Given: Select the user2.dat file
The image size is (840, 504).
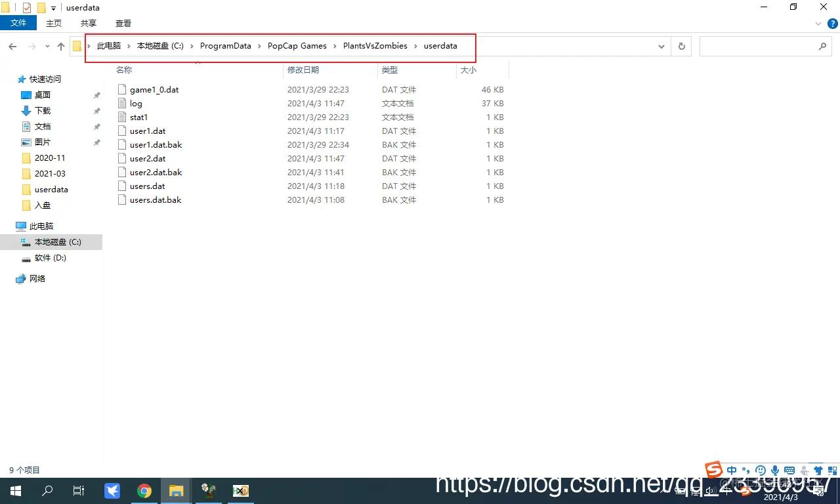Looking at the screenshot, I should click(x=148, y=158).
